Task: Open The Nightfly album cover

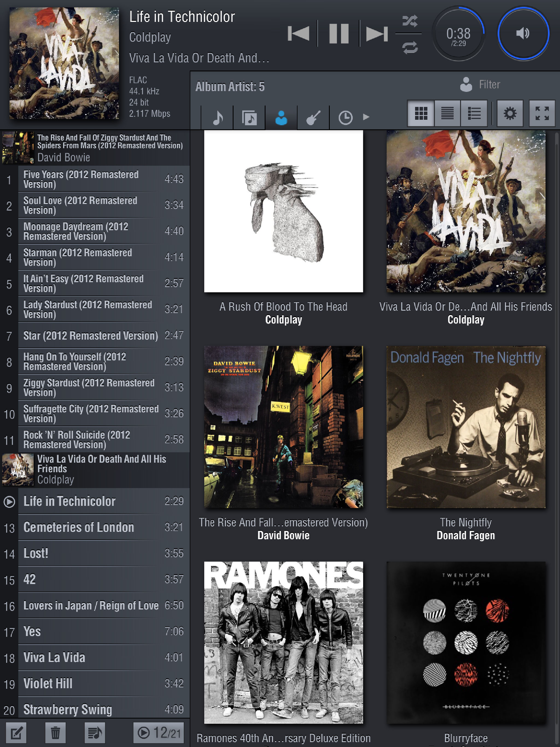Action: (x=466, y=427)
